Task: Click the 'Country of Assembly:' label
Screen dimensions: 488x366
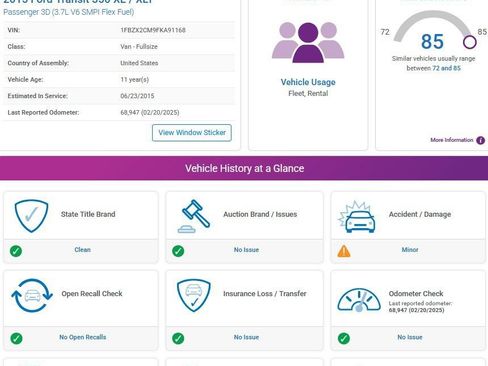Action: point(38,63)
